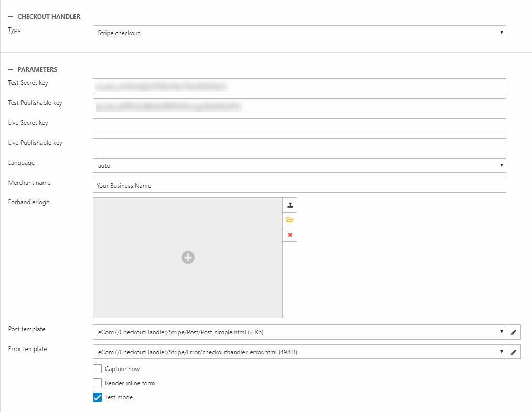This screenshot has width=532, height=412.
Task: Enable the Capture now checkbox
Action: click(97, 369)
